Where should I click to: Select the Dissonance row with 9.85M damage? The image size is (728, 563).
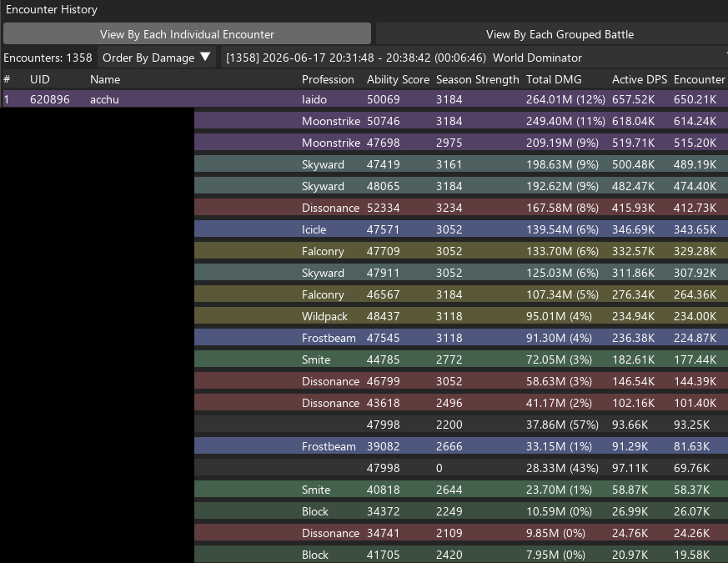tap(461, 533)
